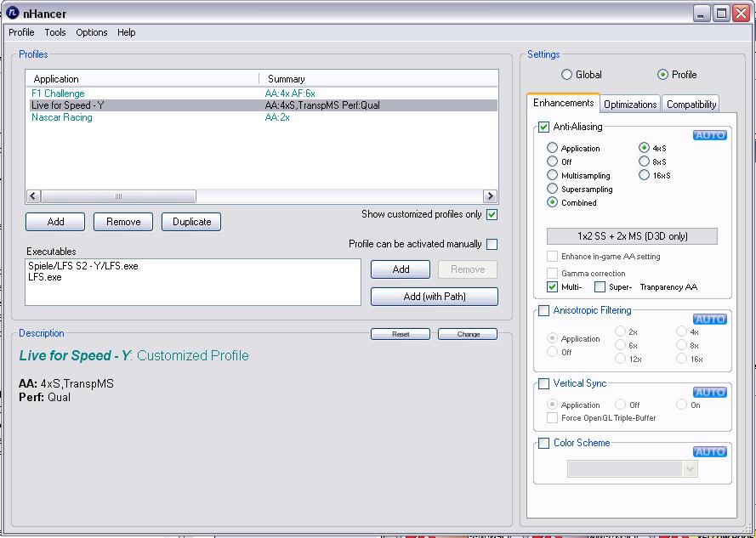The height and width of the screenshot is (538, 756).
Task: Enable the Vertical Sync checkbox
Action: [x=544, y=383]
